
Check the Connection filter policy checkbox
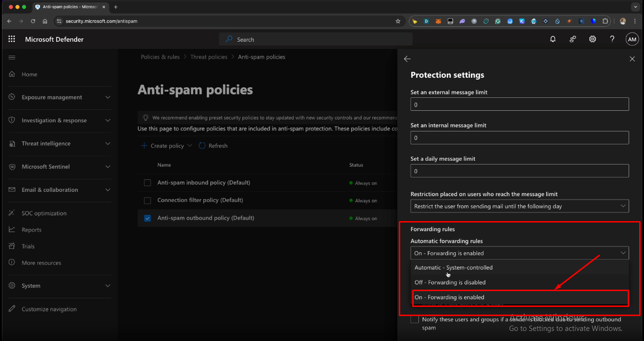pyautogui.click(x=148, y=200)
